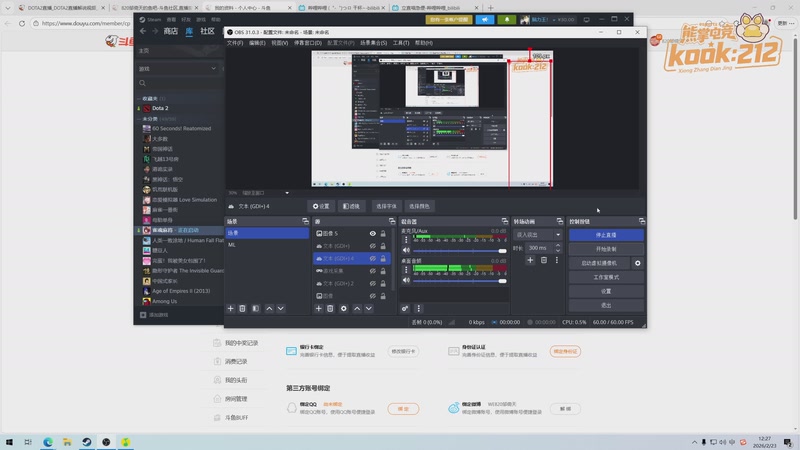Switch to Steam 社区 tab
This screenshot has width=800, height=450.
pyautogui.click(x=207, y=31)
